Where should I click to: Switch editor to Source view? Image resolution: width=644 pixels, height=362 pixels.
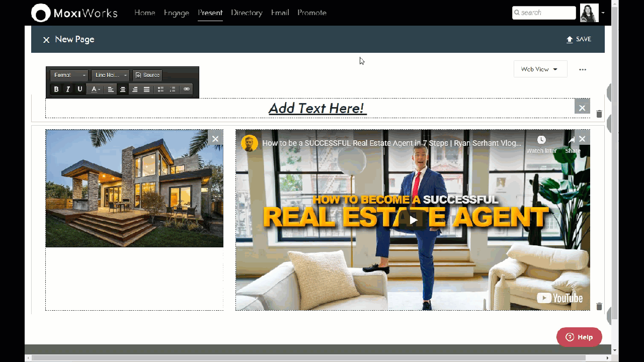point(147,75)
